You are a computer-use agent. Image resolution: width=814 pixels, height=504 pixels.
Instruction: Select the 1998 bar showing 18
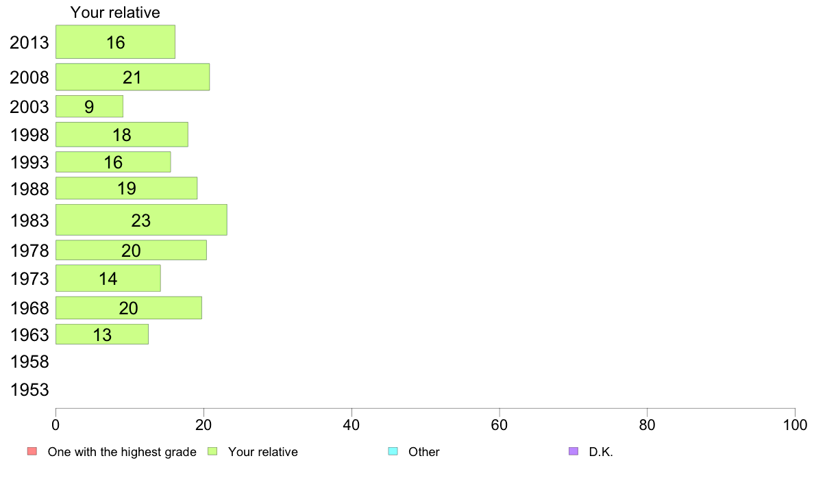122,134
